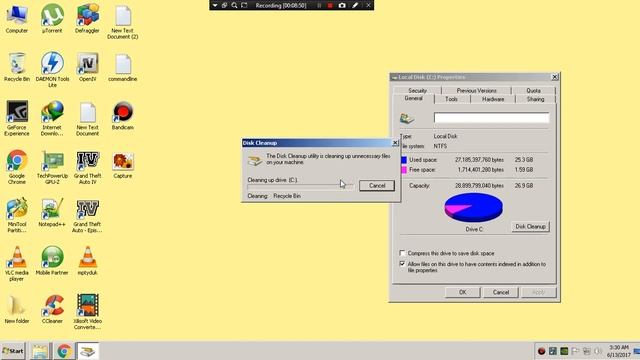Switch to the Previous Versions tab
This screenshot has height=360, width=640.
click(x=476, y=91)
